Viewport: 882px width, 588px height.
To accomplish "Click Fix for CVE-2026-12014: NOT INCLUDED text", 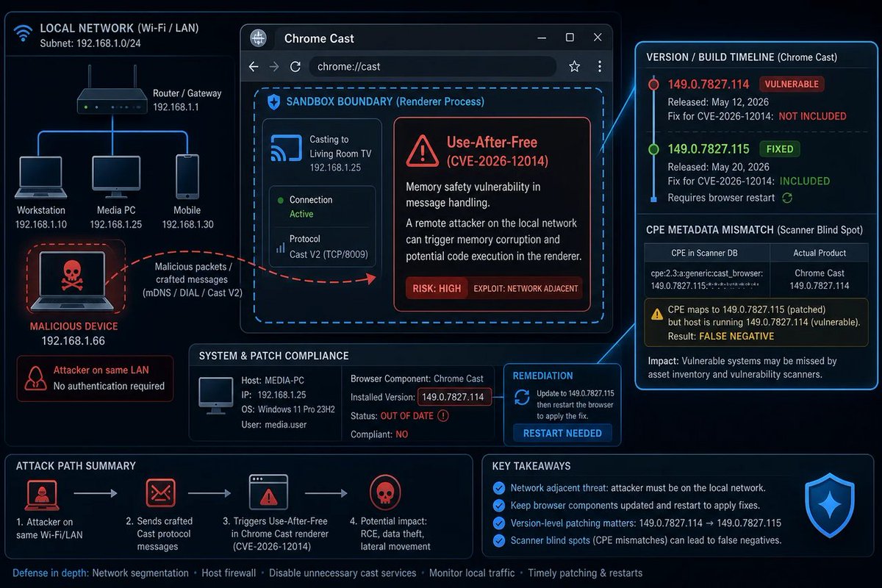I will 757,116.
